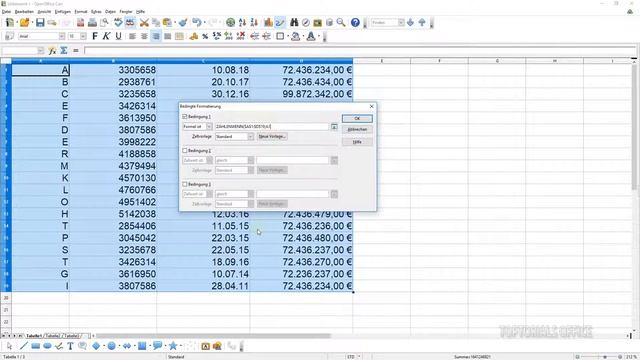Screen dimensions: 640x360
Task: Click the Help question mark icon
Action: [355, 22]
